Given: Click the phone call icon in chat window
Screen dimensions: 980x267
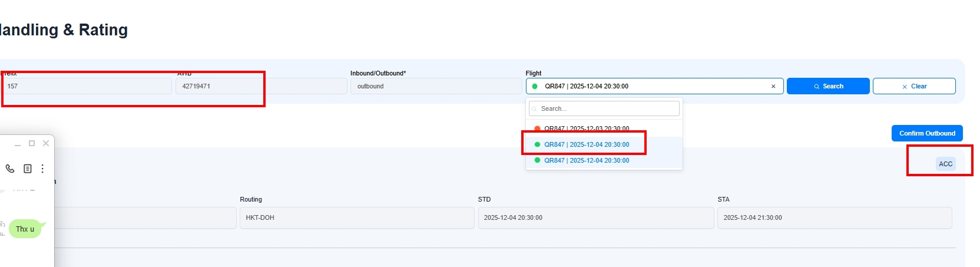Looking at the screenshot, I should pos(10,169).
